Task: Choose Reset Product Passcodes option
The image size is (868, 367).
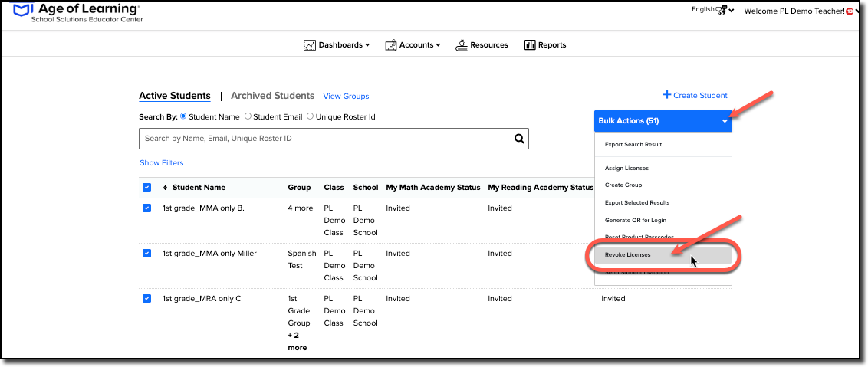Action: tap(639, 237)
